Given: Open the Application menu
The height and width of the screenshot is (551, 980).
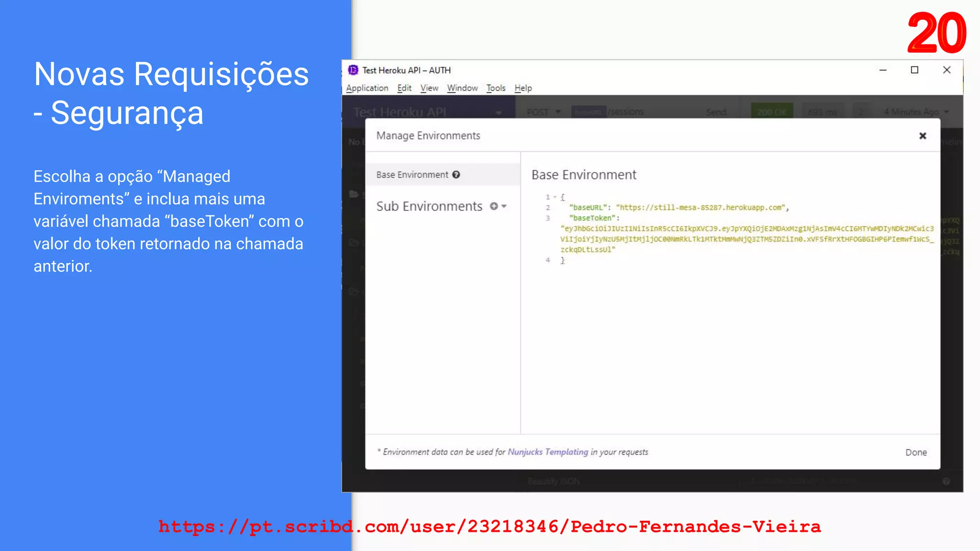Looking at the screenshot, I should pos(367,88).
